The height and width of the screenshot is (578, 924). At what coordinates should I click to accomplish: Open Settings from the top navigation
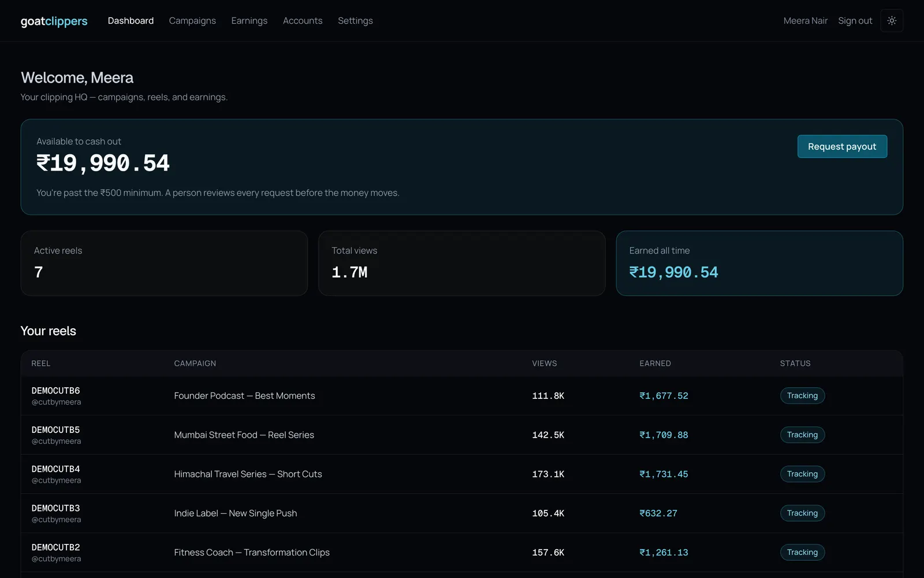click(x=355, y=21)
